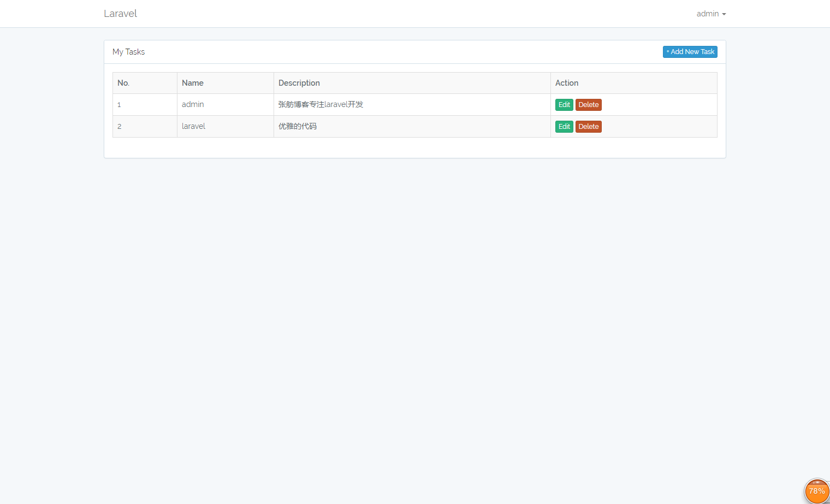Delete the task named laravel
830x504 pixels.
click(588, 127)
